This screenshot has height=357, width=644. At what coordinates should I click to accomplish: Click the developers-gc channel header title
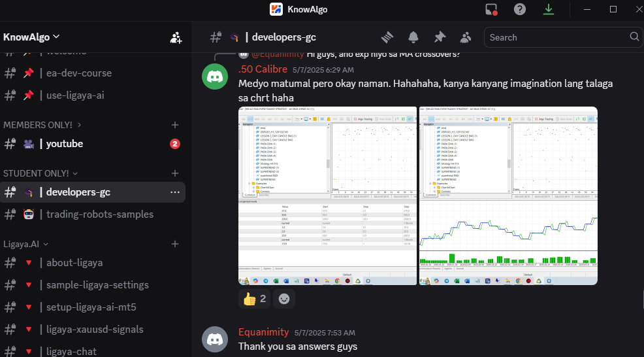tap(284, 37)
